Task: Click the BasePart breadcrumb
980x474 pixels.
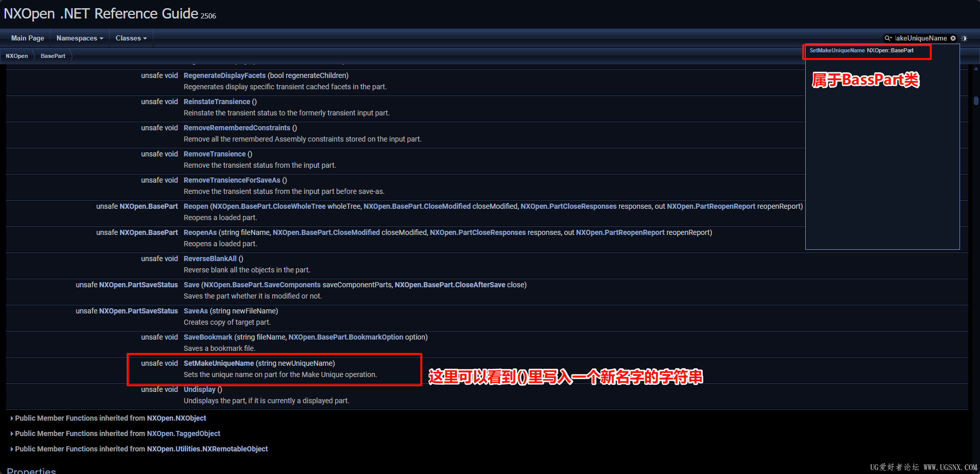Action: point(53,56)
